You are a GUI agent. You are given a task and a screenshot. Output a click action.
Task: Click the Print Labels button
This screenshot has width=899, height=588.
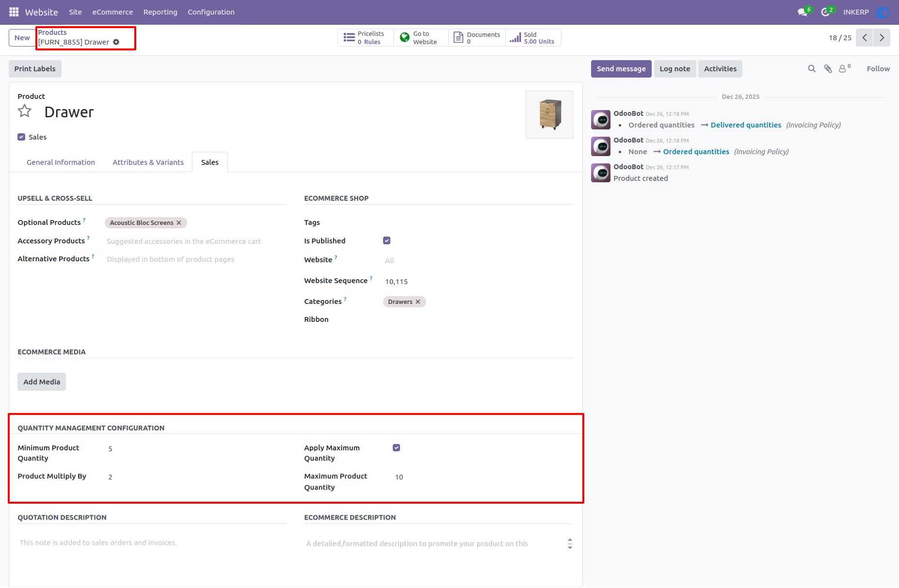35,69
